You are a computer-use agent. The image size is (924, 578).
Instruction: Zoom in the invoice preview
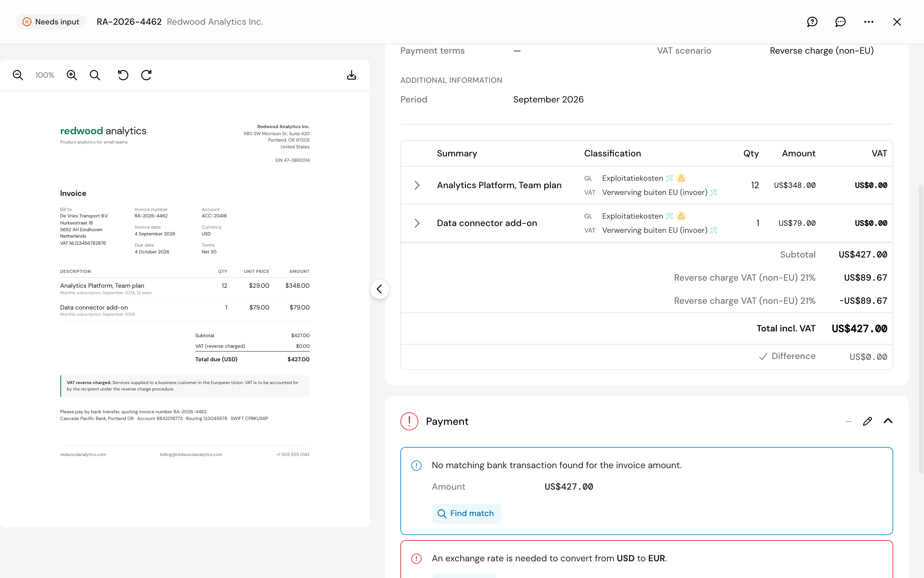(72, 75)
